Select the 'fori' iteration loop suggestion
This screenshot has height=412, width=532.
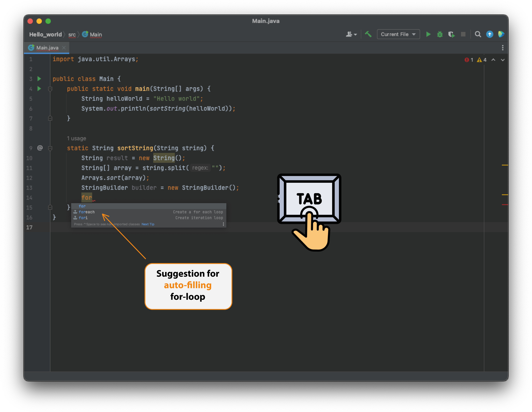coord(149,218)
